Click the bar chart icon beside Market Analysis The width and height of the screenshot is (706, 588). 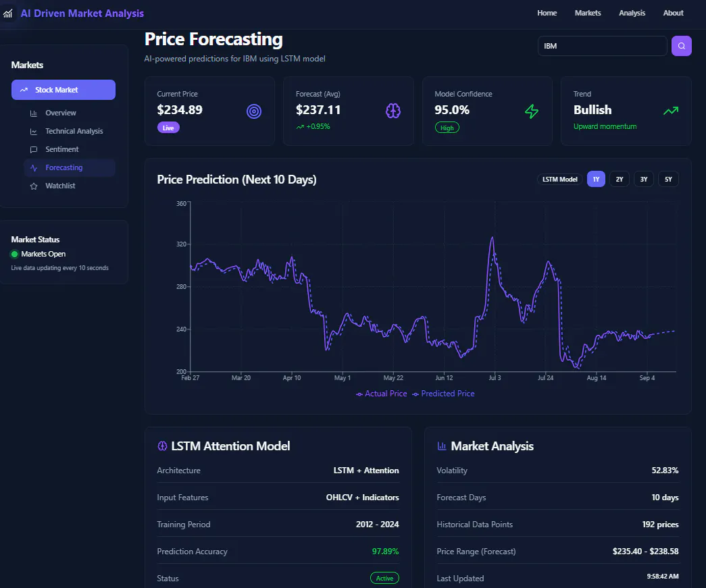tap(442, 446)
